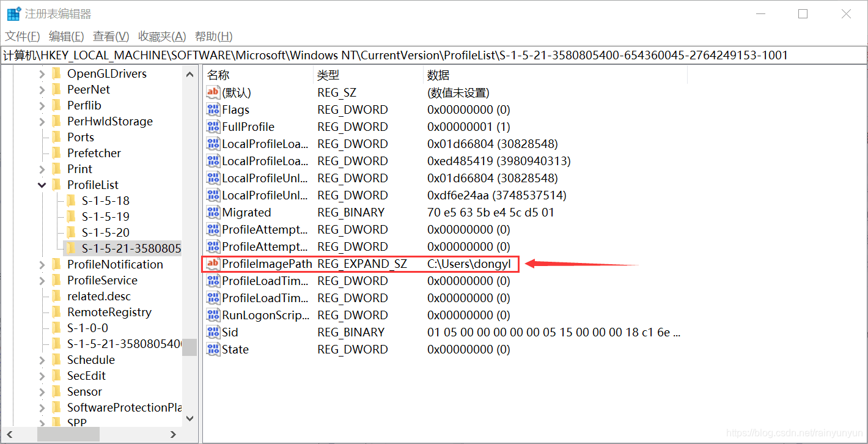Click the REG_SZ type cell
The image size is (868, 444).
[x=337, y=93]
